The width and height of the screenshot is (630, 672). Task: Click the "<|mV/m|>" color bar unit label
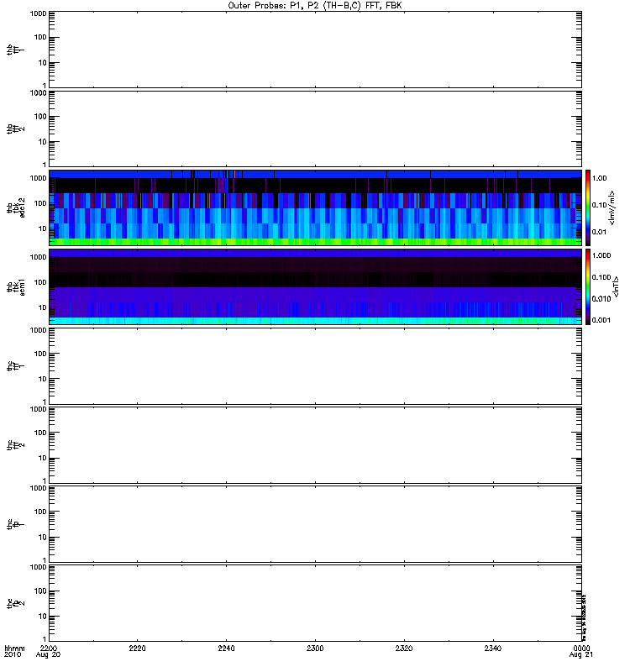[612, 207]
